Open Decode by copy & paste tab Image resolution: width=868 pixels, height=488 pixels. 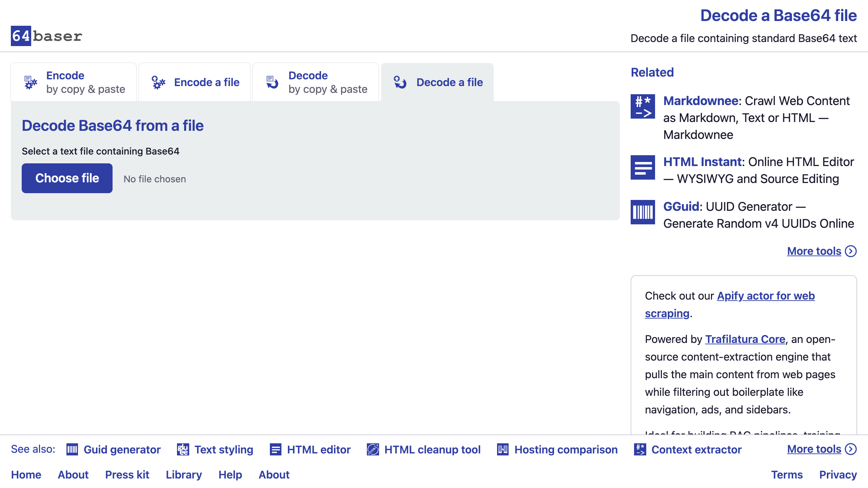coord(316,82)
